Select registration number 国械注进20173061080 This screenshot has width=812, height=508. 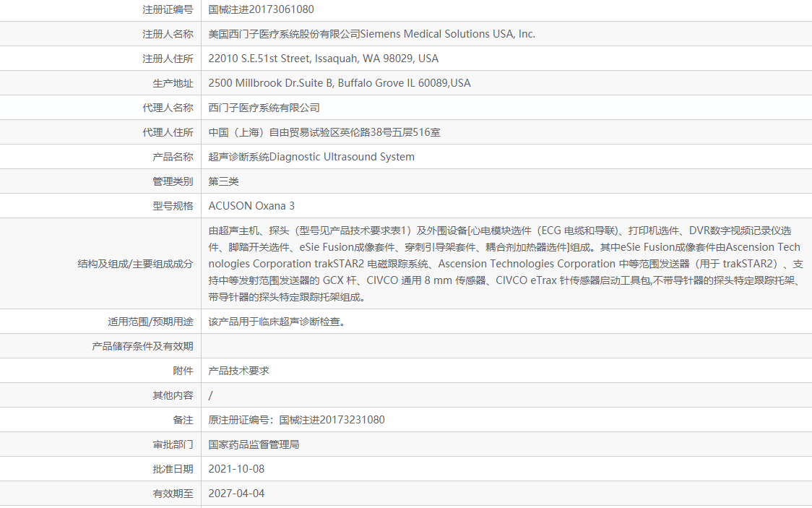click(x=261, y=9)
